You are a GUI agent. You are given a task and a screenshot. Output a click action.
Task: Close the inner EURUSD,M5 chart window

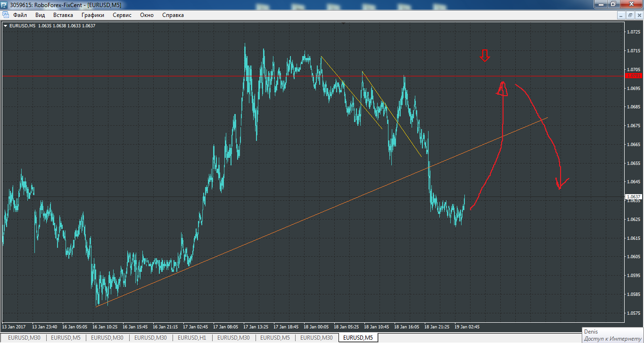(639, 15)
